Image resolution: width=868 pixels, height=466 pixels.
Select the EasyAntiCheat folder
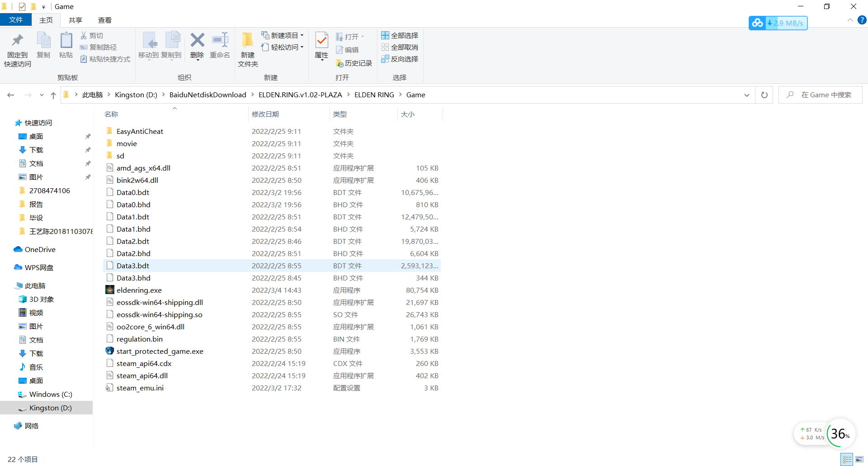140,131
